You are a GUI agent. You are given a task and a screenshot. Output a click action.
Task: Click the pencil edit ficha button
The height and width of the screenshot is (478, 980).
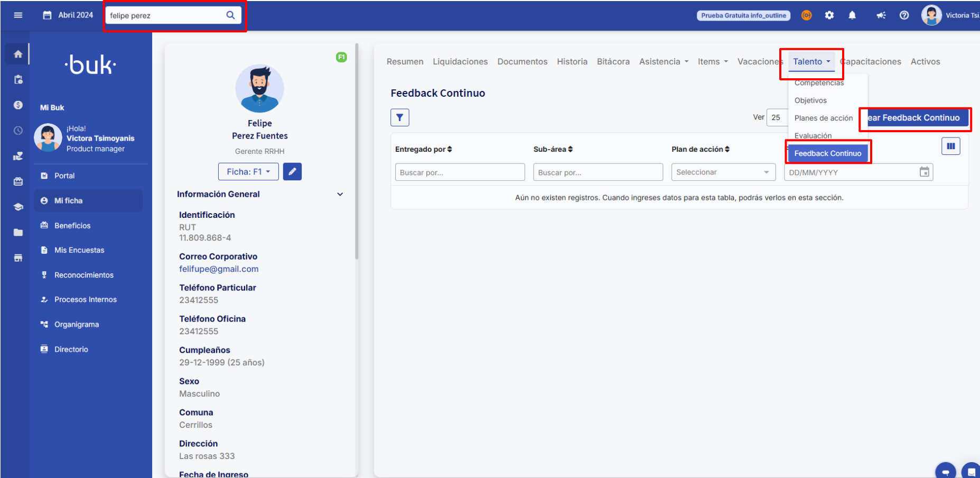pos(292,171)
